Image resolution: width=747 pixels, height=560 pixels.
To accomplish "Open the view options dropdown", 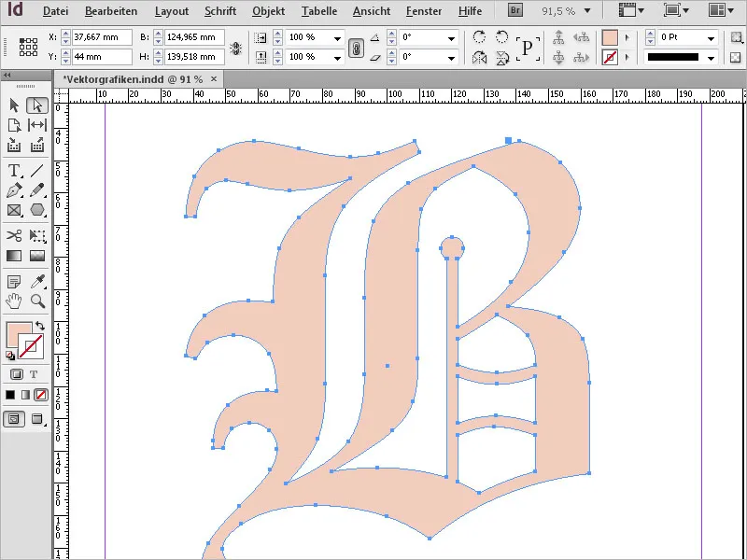I will [631, 10].
